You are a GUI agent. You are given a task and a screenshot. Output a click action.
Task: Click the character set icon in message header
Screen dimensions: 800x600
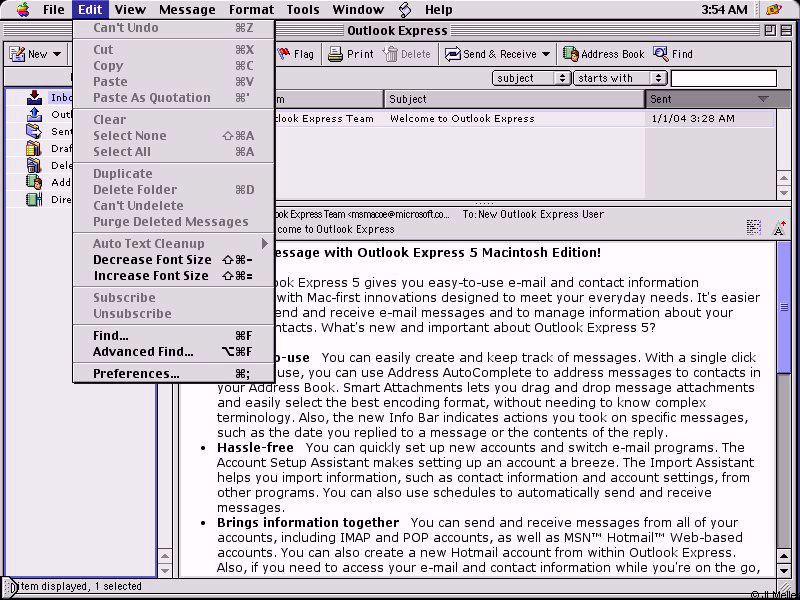pos(754,228)
